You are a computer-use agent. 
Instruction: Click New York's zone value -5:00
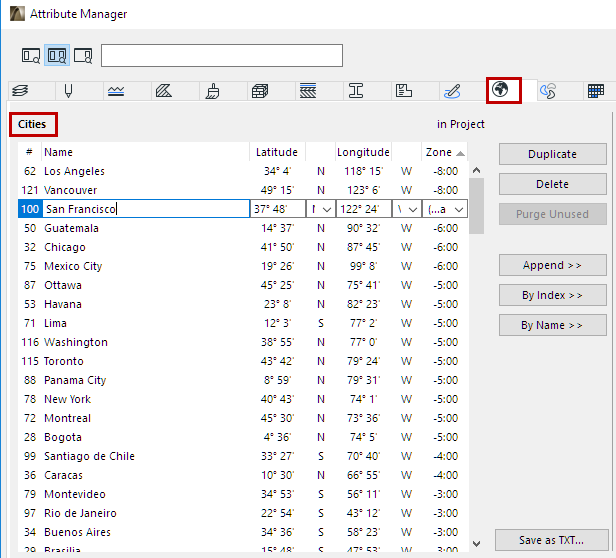(446, 399)
